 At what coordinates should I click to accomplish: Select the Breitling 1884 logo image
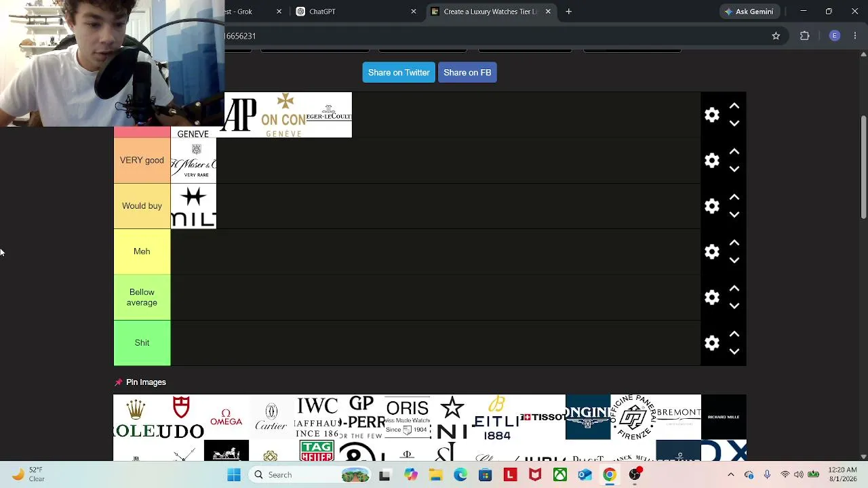point(498,417)
